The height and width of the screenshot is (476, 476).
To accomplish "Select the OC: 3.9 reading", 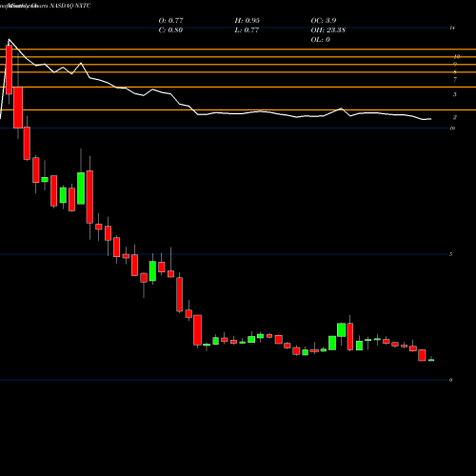I will click(324, 20).
